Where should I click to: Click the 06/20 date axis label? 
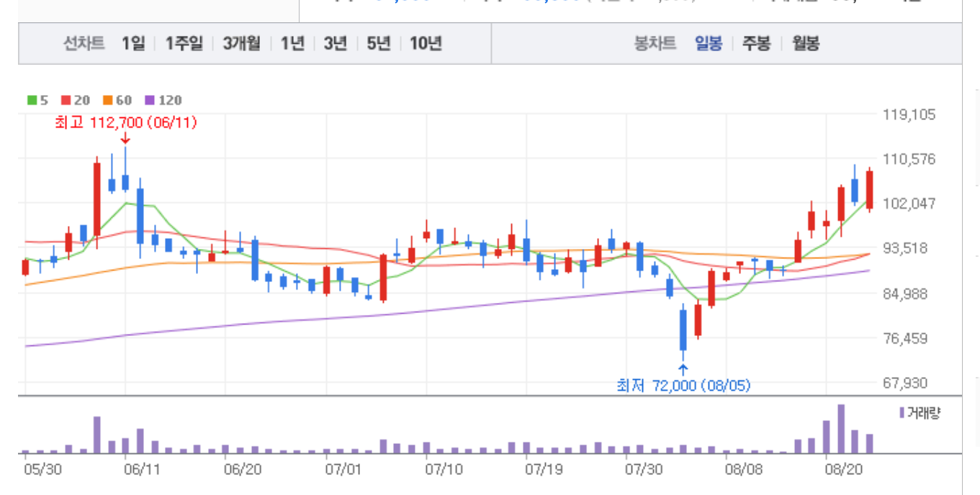point(244,469)
